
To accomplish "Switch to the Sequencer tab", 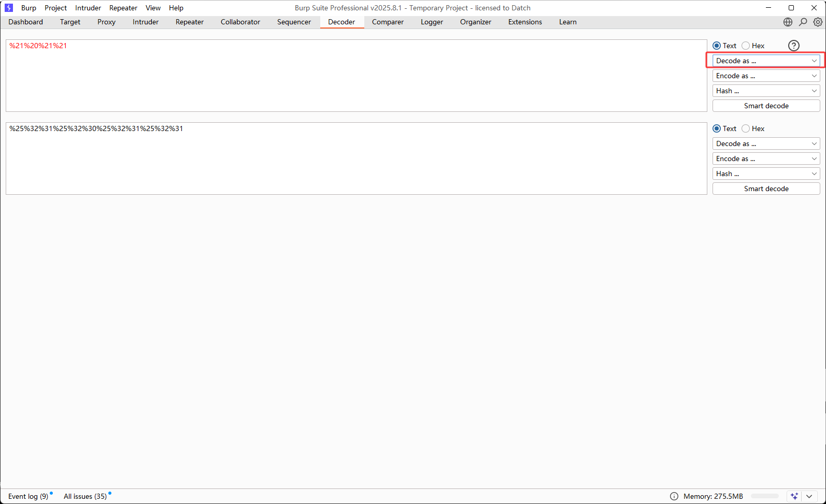I will pyautogui.click(x=294, y=22).
